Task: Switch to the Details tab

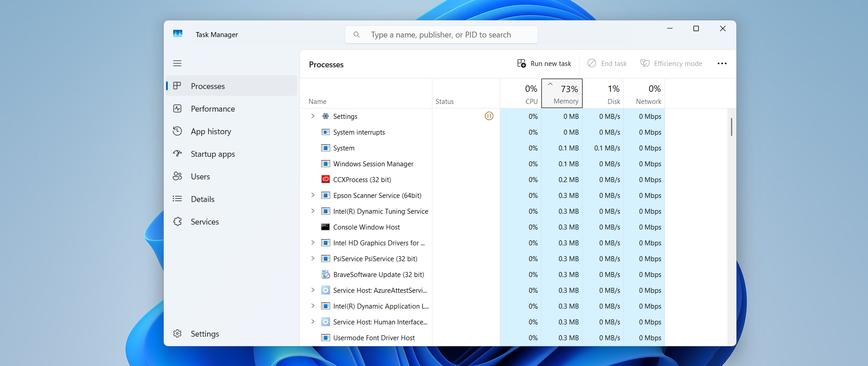Action: point(202,199)
